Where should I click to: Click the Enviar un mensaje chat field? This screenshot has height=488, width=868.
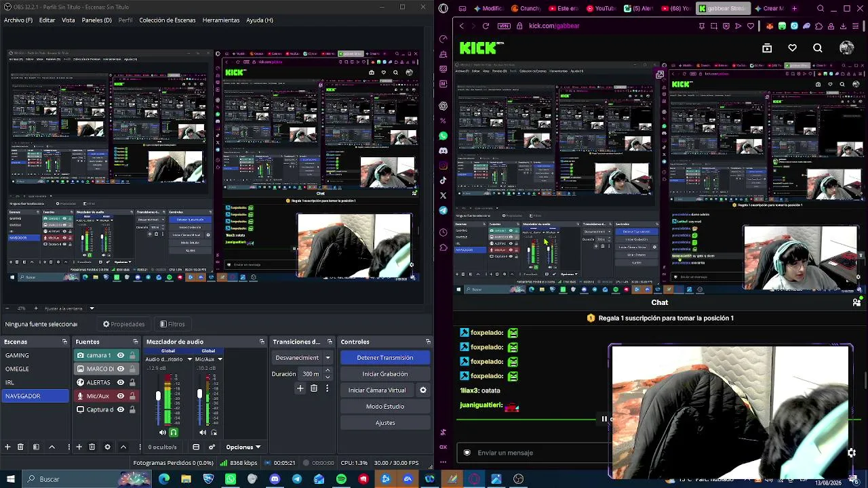[536, 453]
